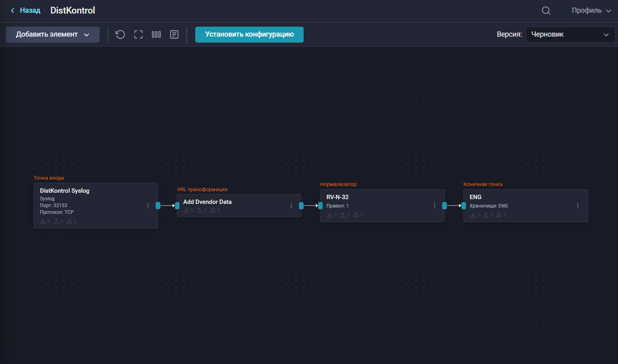This screenshot has width=618, height=364.
Task: Click warning triangle icon on RV-N-32
Action: [x=356, y=215]
